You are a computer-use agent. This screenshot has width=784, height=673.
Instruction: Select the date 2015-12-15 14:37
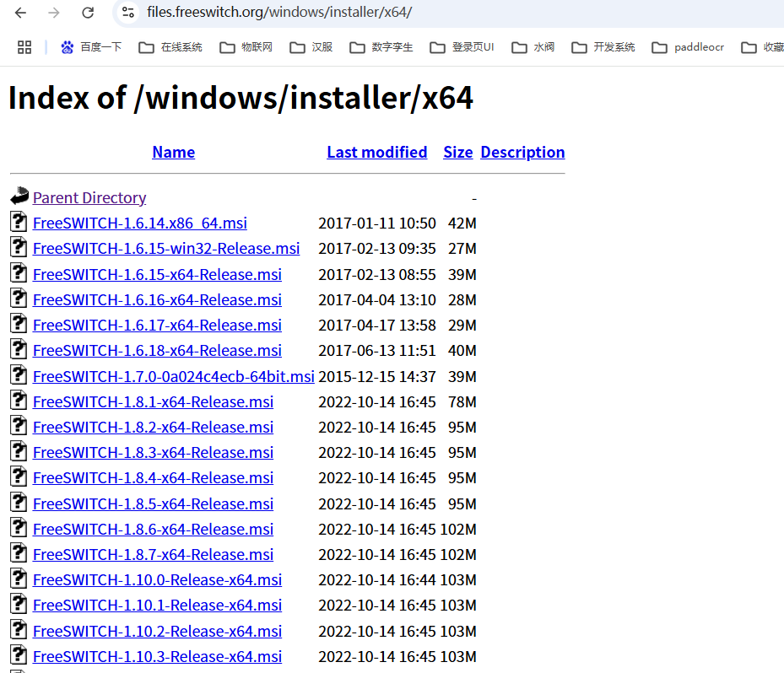pyautogui.click(x=377, y=377)
